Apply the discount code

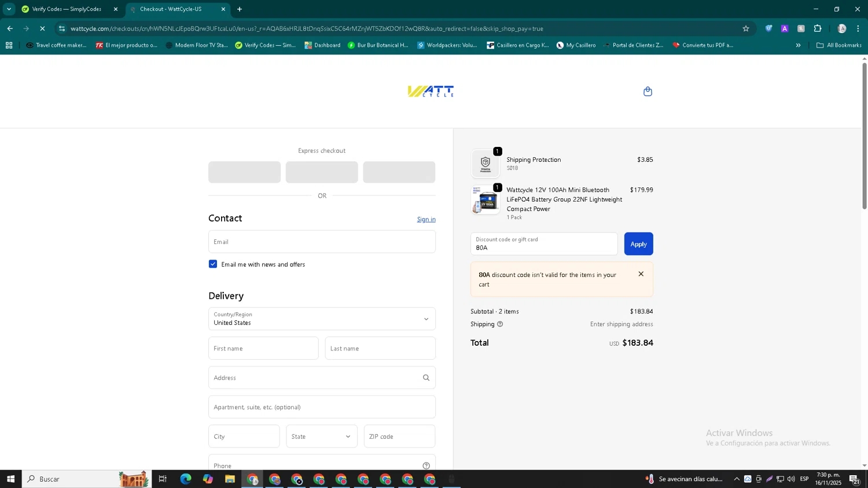638,244
